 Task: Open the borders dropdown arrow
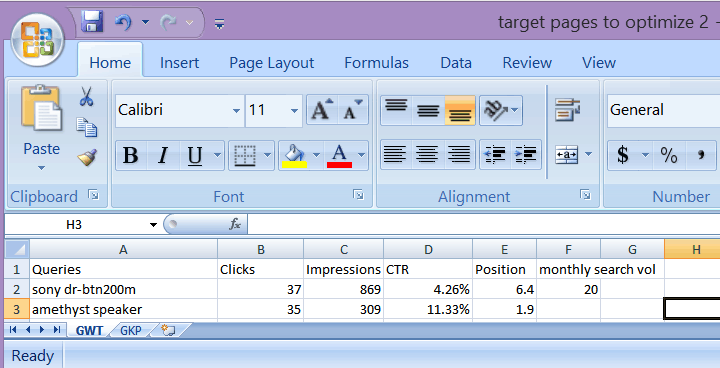click(x=268, y=155)
